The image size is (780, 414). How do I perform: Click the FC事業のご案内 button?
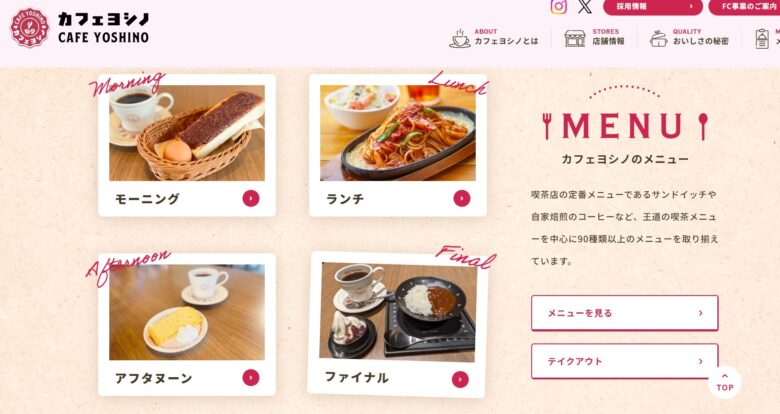pos(744,7)
